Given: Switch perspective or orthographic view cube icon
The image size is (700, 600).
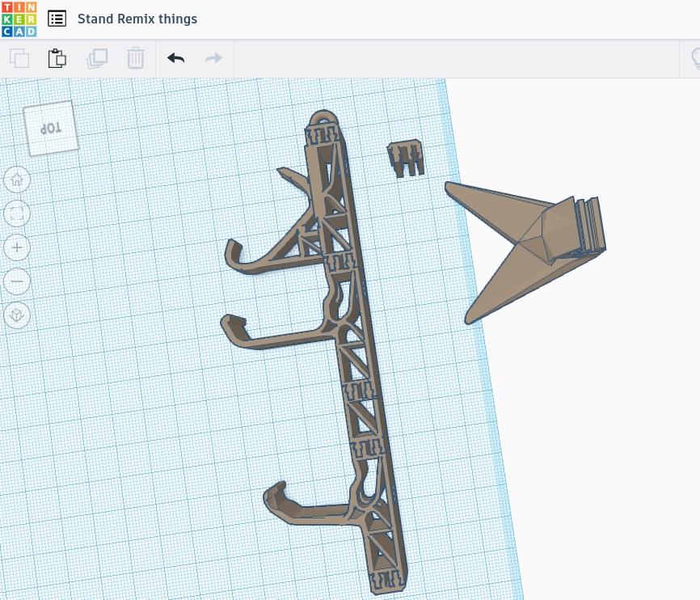Looking at the screenshot, I should pos(17,315).
